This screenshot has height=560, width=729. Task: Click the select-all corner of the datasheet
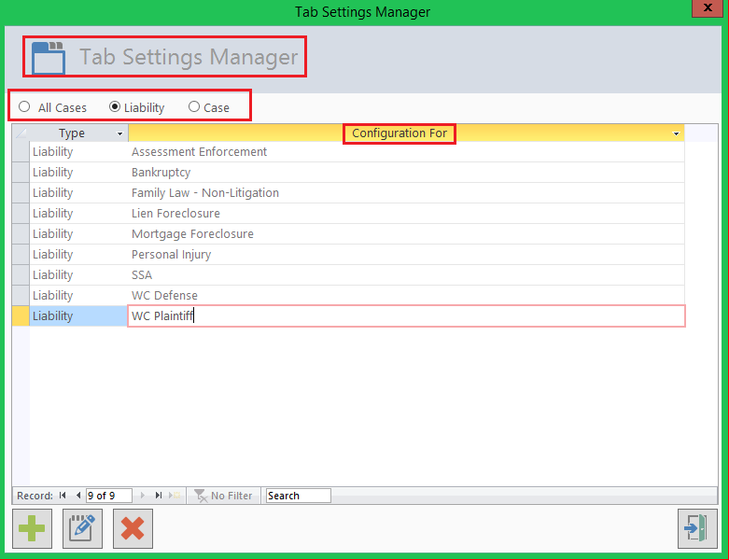[x=21, y=133]
